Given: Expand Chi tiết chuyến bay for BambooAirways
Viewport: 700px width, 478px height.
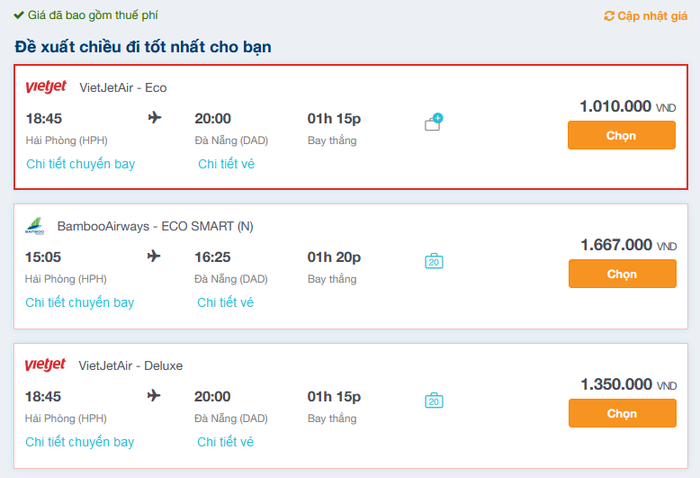Looking at the screenshot, I should pyautogui.click(x=80, y=302).
